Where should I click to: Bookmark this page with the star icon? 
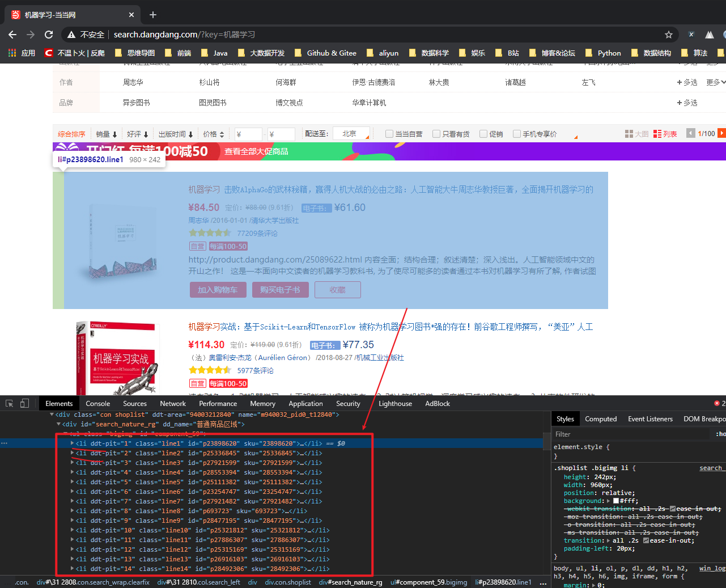pos(669,35)
